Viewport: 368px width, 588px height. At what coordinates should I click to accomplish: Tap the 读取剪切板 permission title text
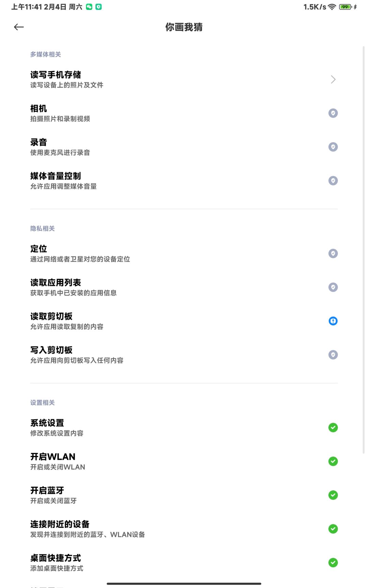pyautogui.click(x=51, y=316)
